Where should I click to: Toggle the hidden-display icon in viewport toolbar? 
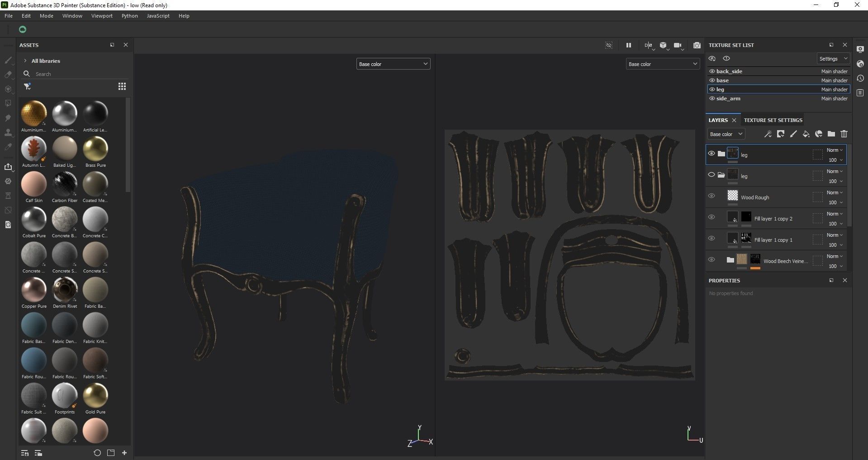click(x=609, y=45)
